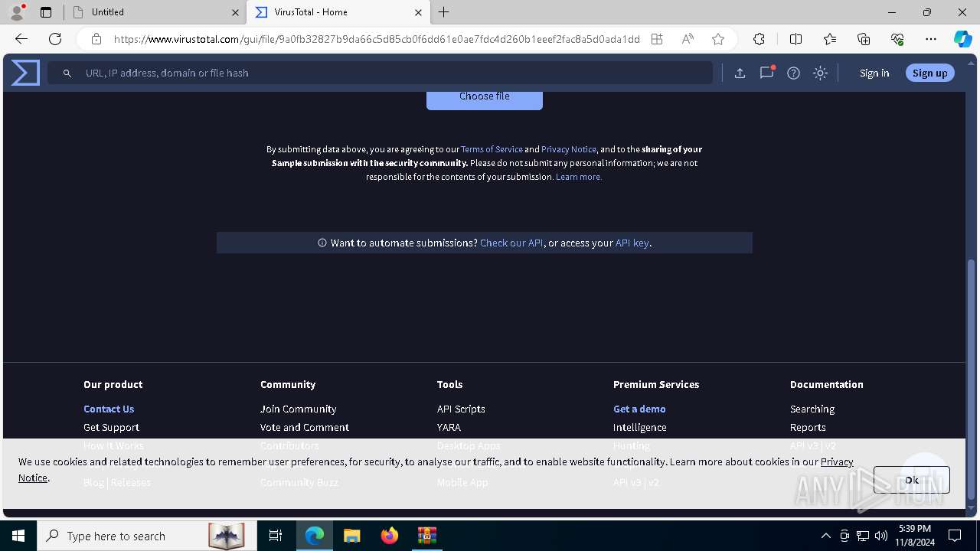Click the Read aloud icon

(x=688, y=39)
